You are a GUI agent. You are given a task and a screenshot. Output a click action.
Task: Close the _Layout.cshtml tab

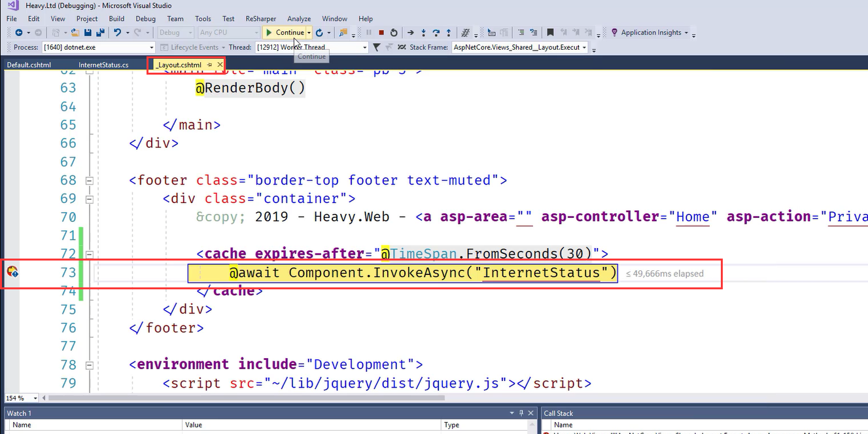point(220,65)
